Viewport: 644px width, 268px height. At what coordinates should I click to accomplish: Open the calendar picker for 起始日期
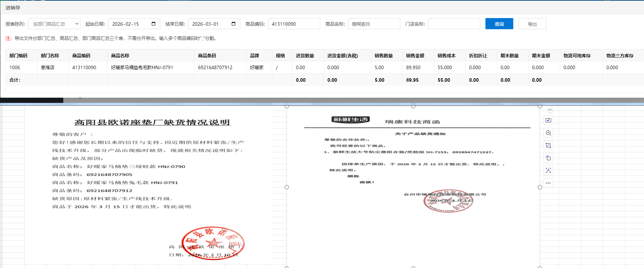pyautogui.click(x=153, y=24)
